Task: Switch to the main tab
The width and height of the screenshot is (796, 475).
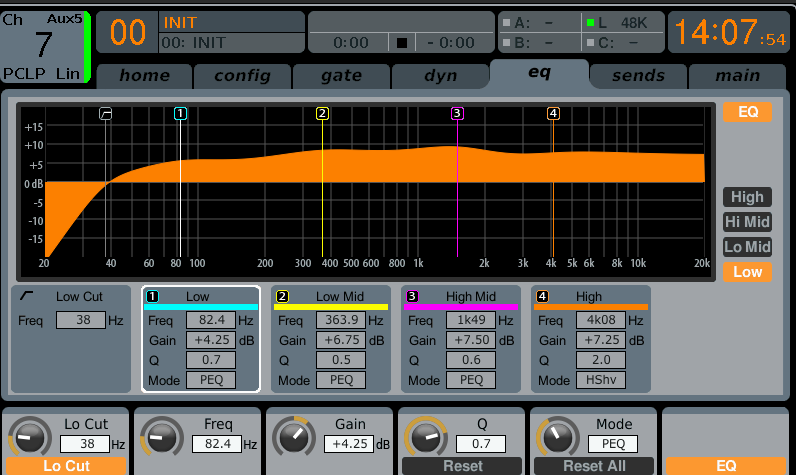Action: [738, 76]
